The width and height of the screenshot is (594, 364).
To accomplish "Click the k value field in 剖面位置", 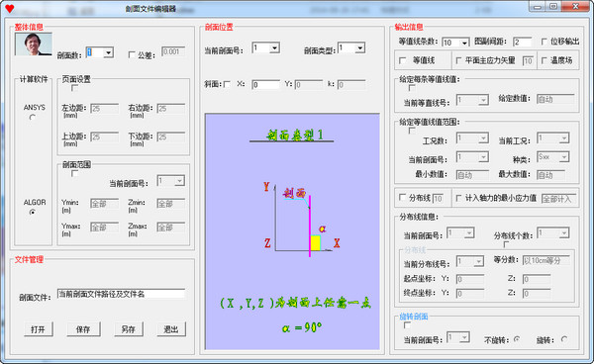I will click(x=351, y=85).
